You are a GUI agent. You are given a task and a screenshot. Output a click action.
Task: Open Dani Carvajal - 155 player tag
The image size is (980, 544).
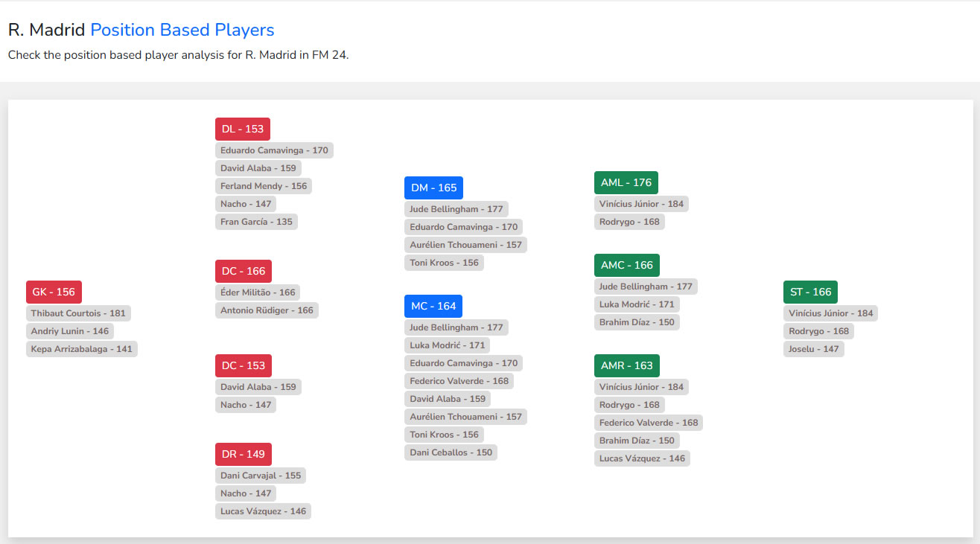(x=261, y=476)
